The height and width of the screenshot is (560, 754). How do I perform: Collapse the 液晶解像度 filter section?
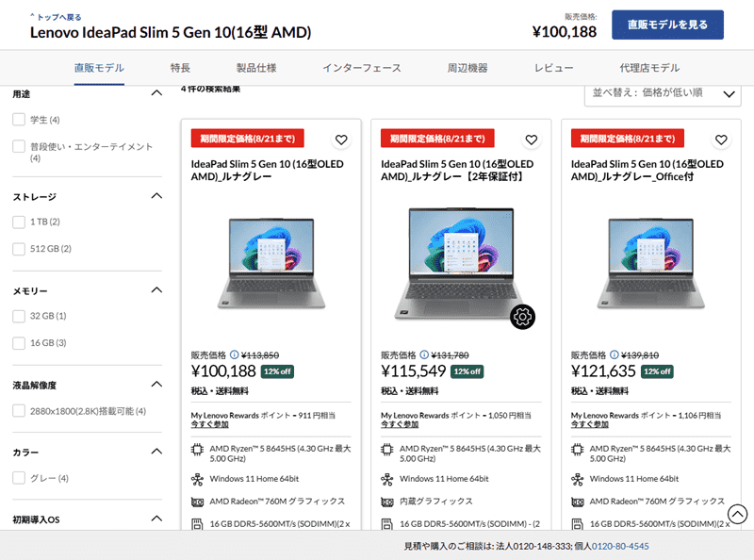[156, 385]
